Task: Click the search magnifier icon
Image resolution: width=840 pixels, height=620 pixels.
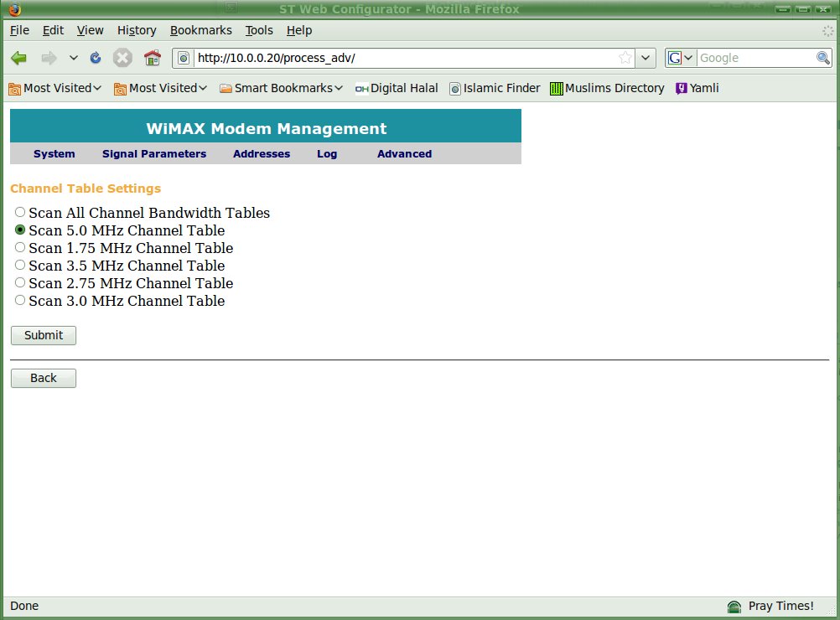Action: [x=823, y=58]
